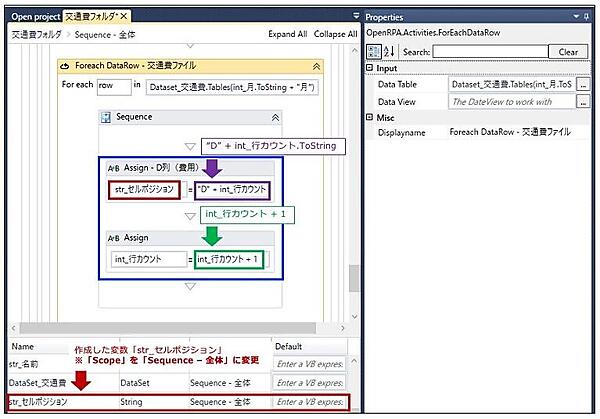The image size is (600, 419).
Task: Edit the Displayname property value
Action: [x=510, y=132]
